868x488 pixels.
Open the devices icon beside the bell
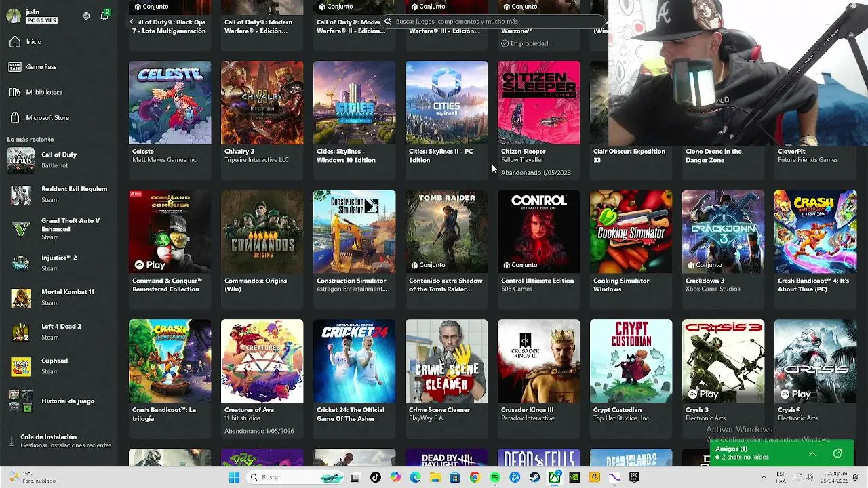[86, 16]
